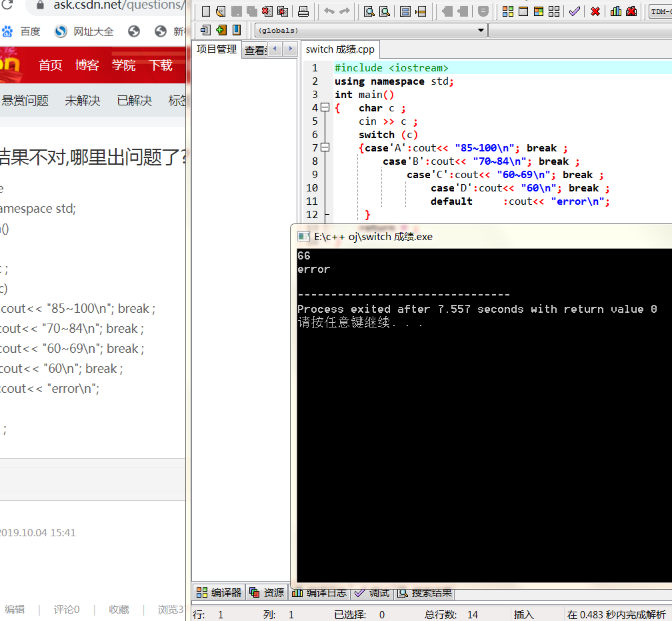This screenshot has width=672, height=621.
Task: Open the 搜索结果 bottom tab
Action: point(424,594)
